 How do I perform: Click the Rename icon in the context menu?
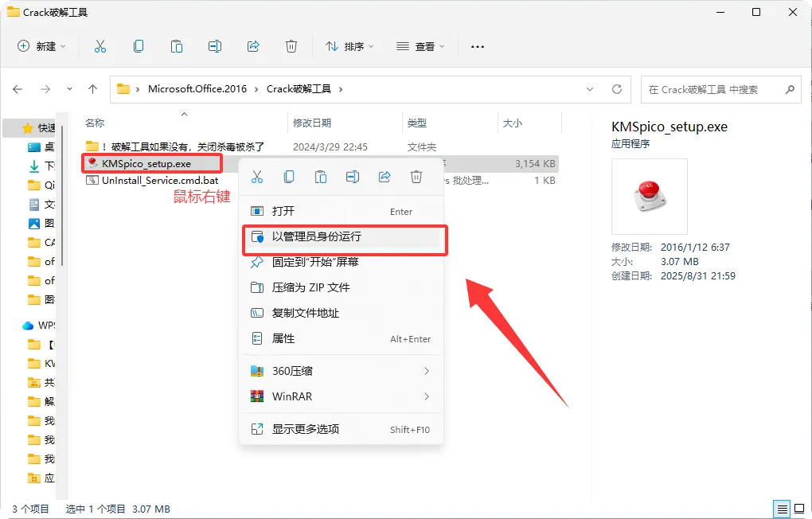(353, 178)
